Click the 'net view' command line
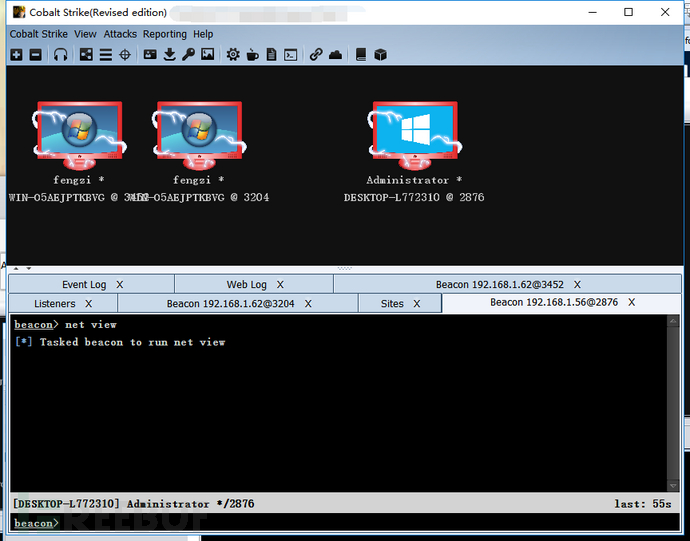Screen dimensions: 690x541 [x=66, y=325]
